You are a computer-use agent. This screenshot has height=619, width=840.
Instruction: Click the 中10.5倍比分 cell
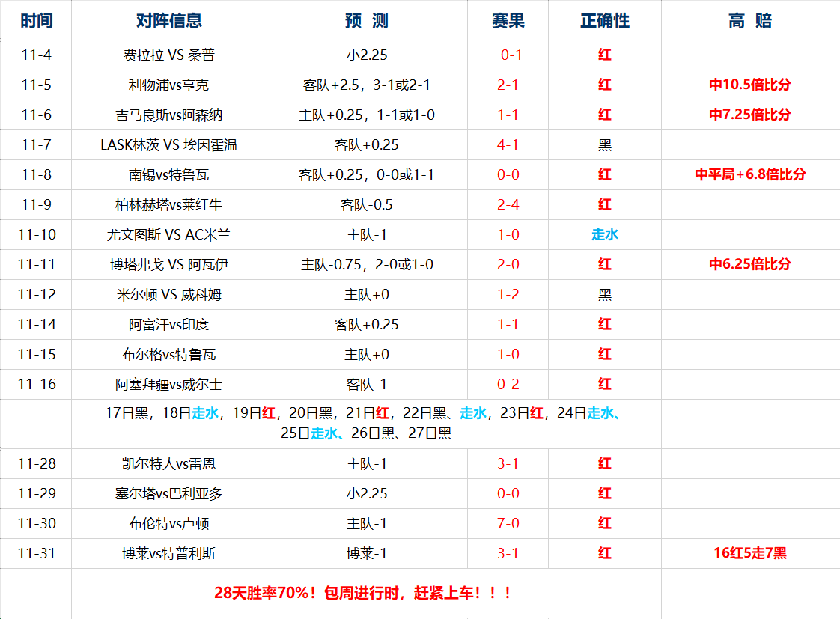[x=750, y=85]
